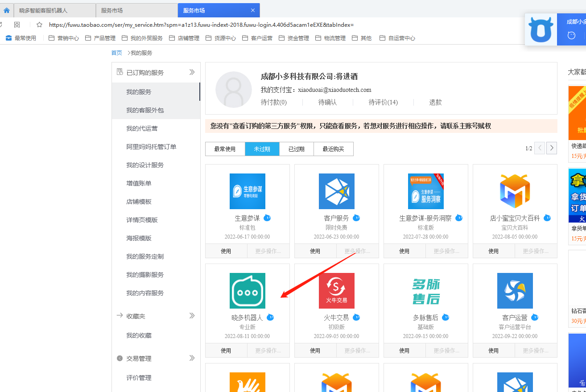The image size is (586, 392).
Task: Go to the next page of services
Action: point(552,148)
